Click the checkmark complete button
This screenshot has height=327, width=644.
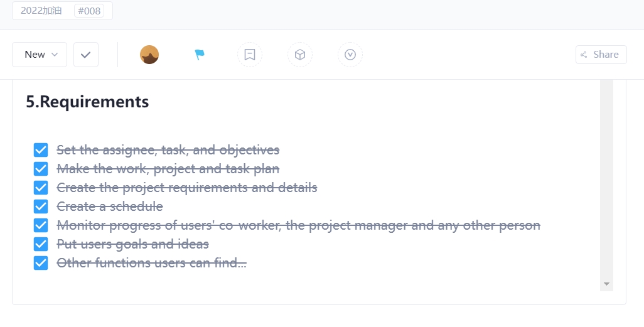click(x=86, y=55)
